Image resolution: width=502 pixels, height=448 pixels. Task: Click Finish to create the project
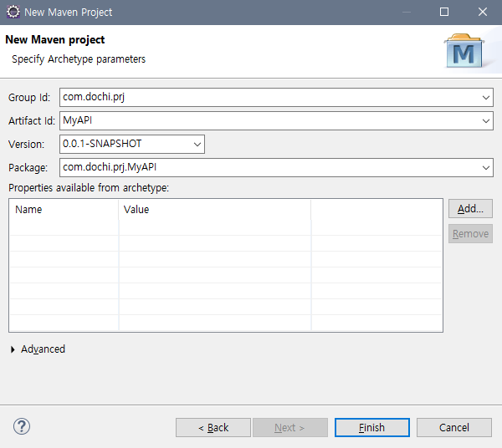click(x=372, y=428)
